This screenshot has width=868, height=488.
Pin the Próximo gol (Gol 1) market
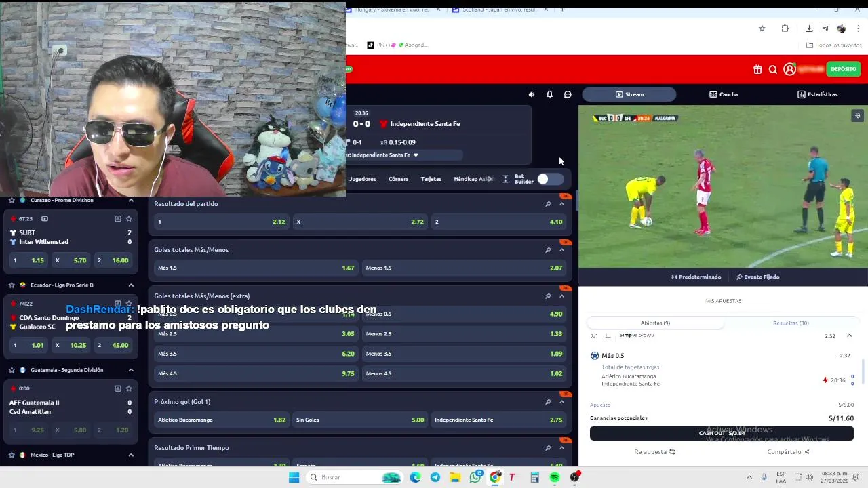point(548,401)
